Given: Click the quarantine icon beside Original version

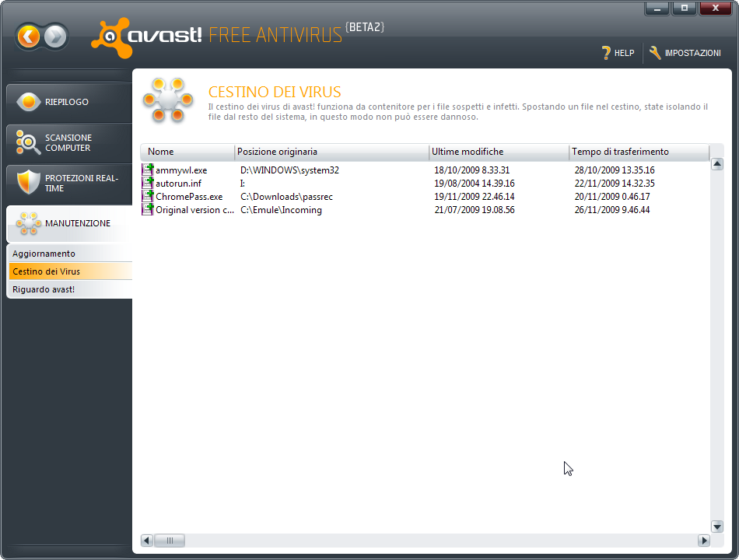Looking at the screenshot, I should point(148,209).
